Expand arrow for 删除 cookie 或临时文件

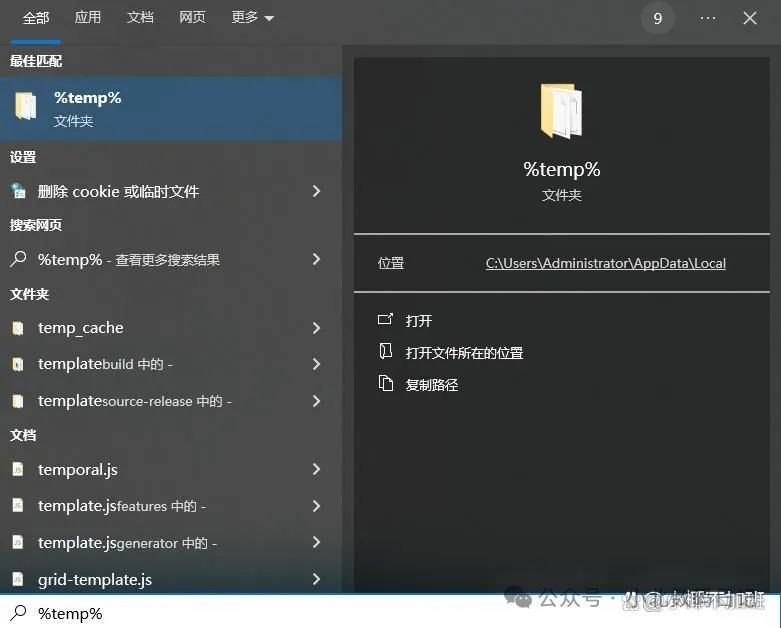pyautogui.click(x=316, y=191)
